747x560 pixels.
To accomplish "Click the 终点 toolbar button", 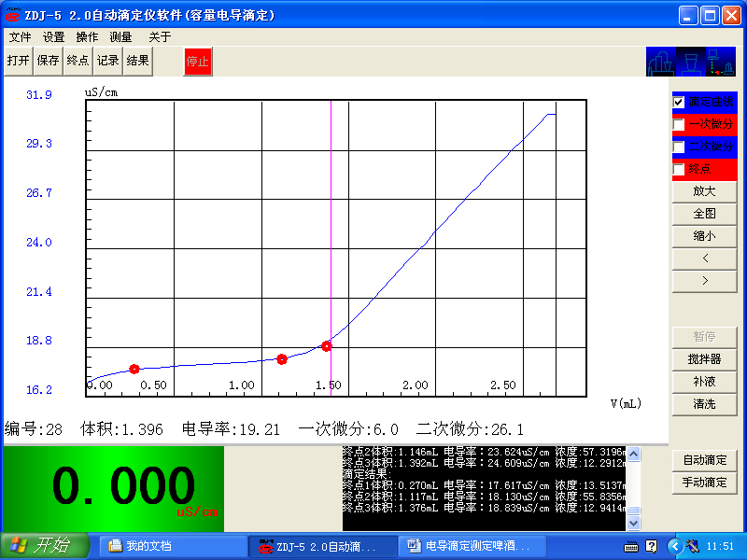I will tap(78, 61).
